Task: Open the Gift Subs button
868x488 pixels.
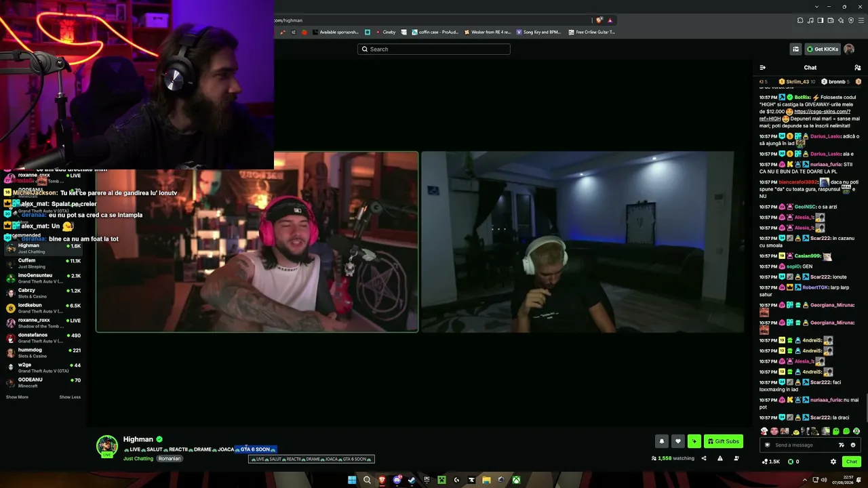Action: (723, 441)
